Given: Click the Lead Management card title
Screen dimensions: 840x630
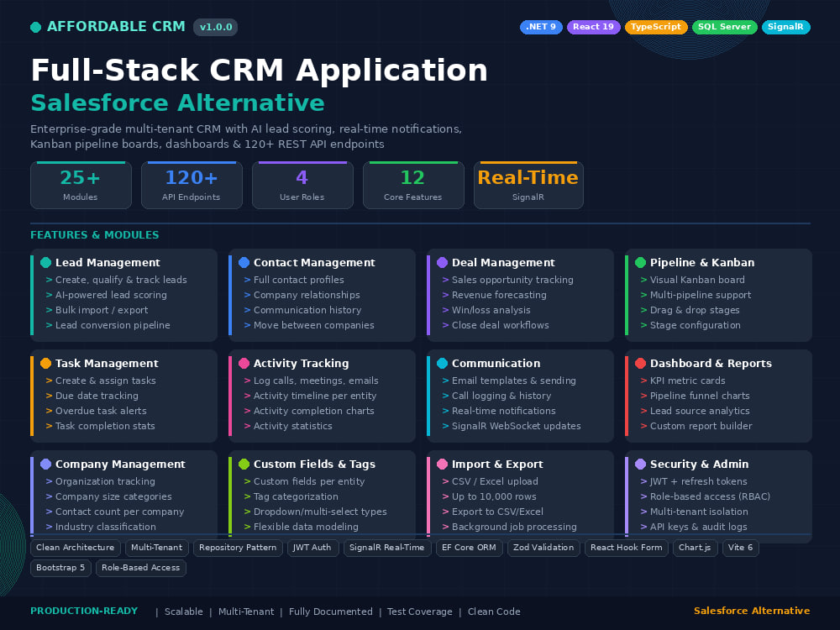Looking at the screenshot, I should click(108, 262).
